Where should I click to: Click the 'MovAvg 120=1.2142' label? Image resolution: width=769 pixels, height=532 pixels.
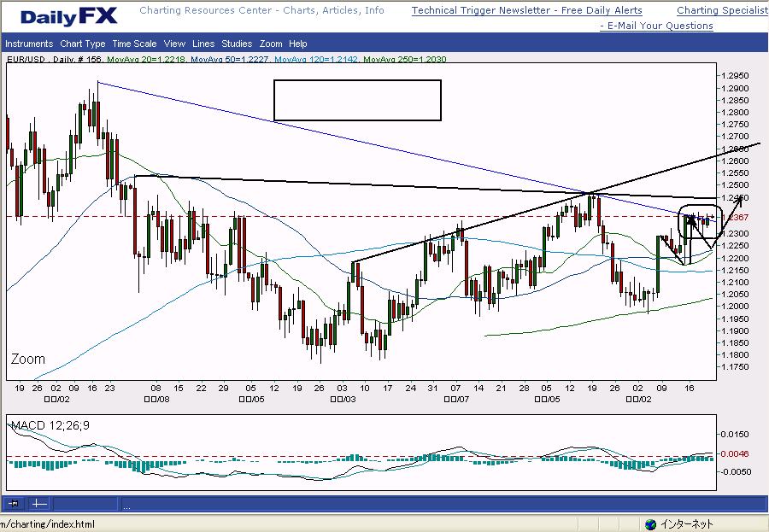tap(317, 59)
